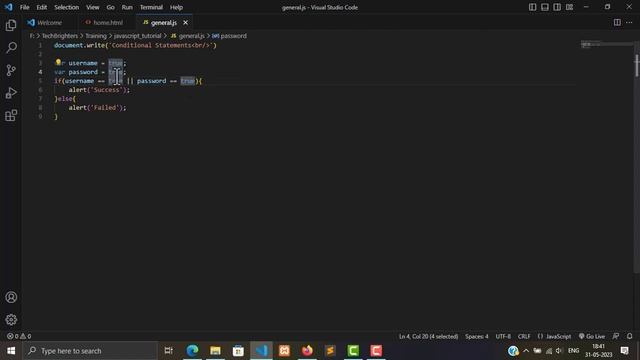Click CRLF end of line status
The image size is (640, 360).
pyautogui.click(x=524, y=336)
